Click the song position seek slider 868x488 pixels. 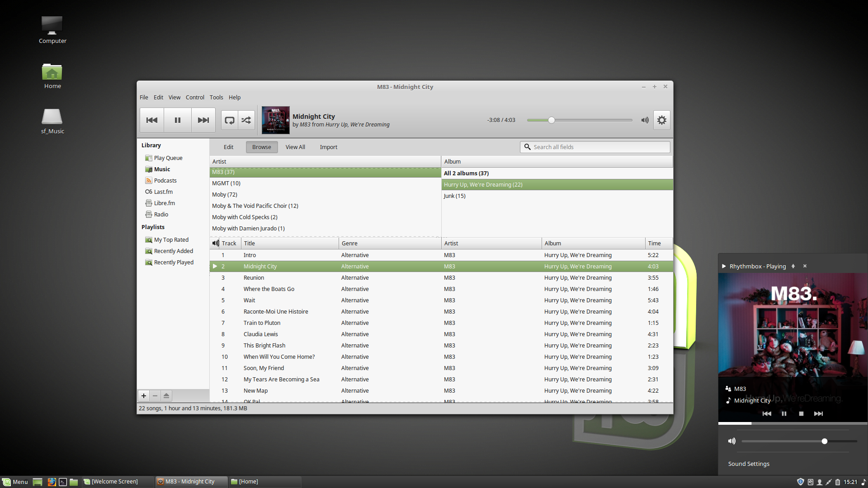tap(580, 120)
